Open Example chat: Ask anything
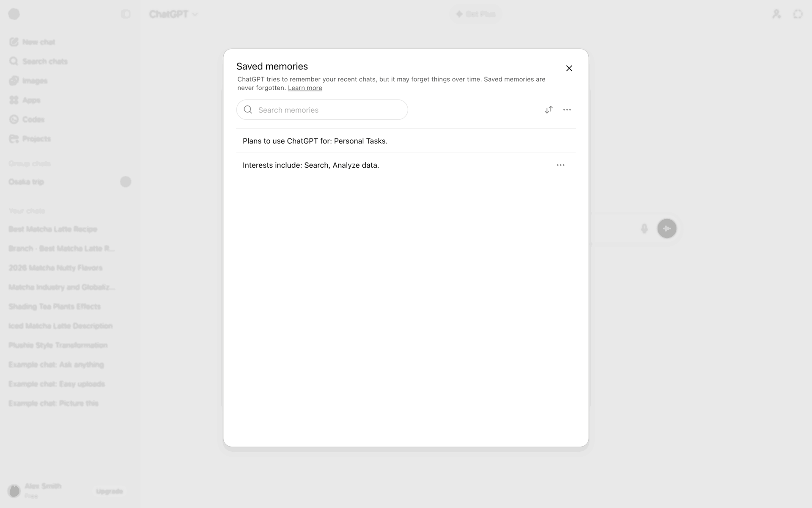 tap(70, 364)
